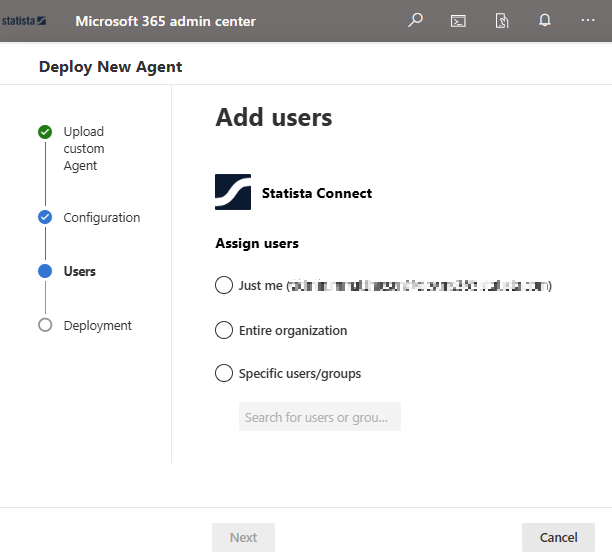Click the green Upload custom Agent checkmark
The image size is (612, 558).
pyautogui.click(x=45, y=132)
